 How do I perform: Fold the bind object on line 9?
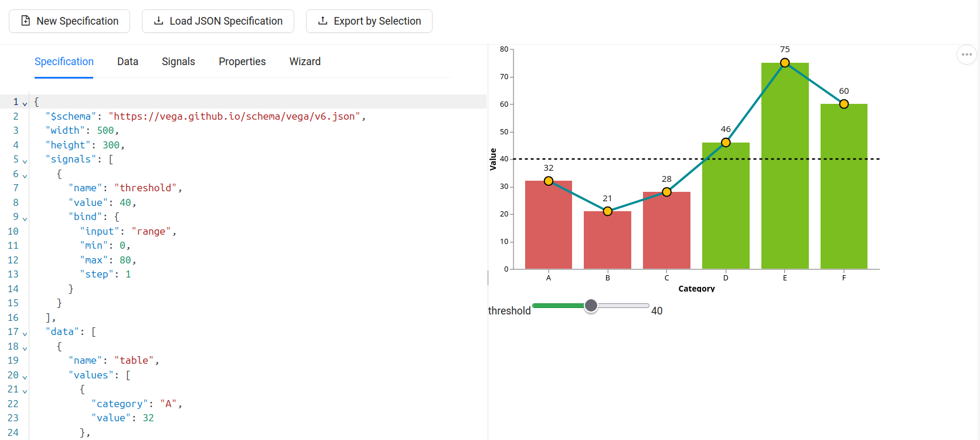[25, 218]
